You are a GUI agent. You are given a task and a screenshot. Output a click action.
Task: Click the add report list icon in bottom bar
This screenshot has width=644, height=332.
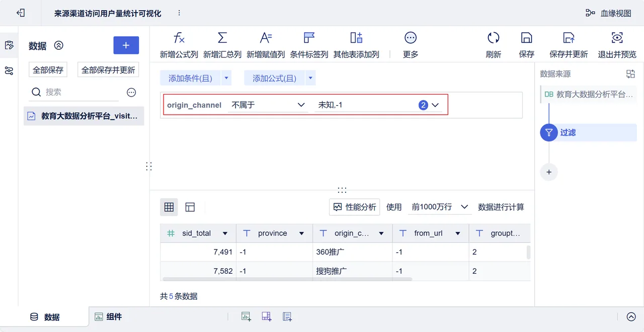(x=287, y=316)
